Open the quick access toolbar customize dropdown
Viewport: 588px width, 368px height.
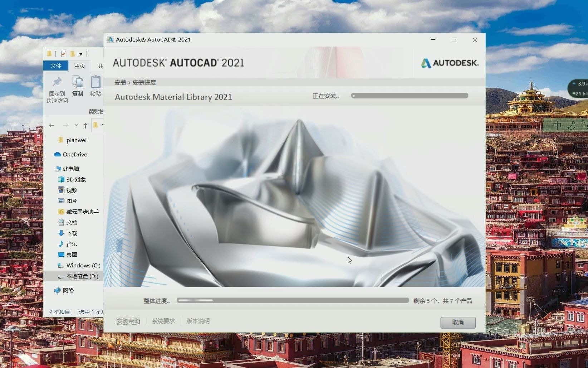81,54
